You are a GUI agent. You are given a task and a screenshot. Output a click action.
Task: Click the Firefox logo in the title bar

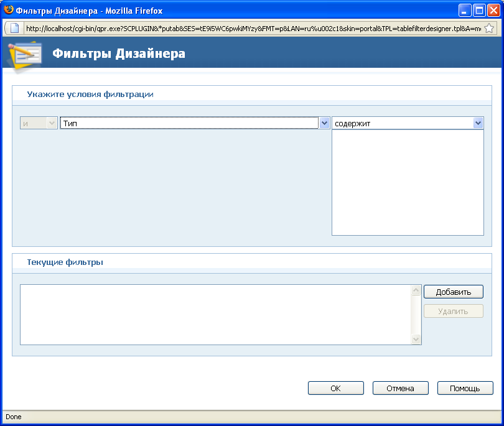8,9
